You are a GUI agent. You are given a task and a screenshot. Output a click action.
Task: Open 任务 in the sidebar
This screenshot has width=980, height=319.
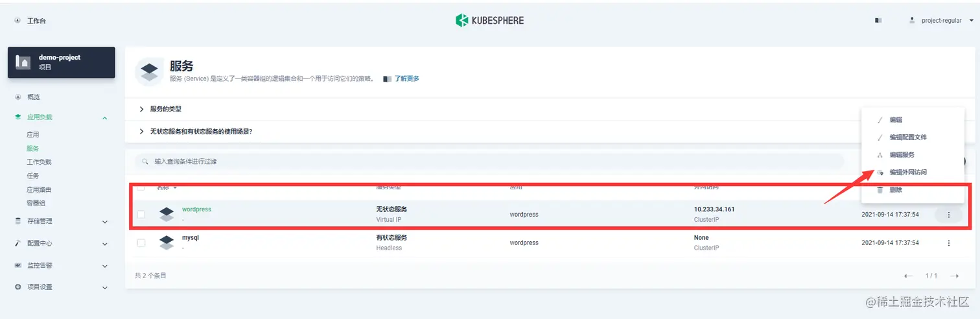click(x=33, y=176)
